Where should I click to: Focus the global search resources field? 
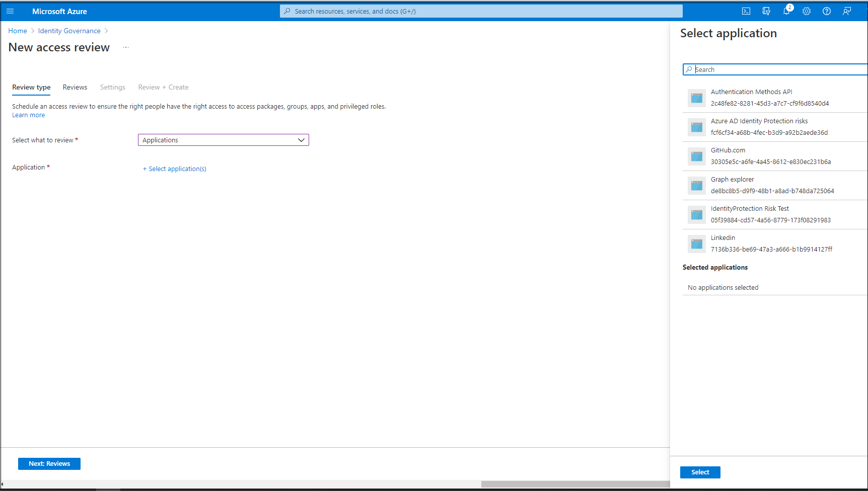point(481,11)
